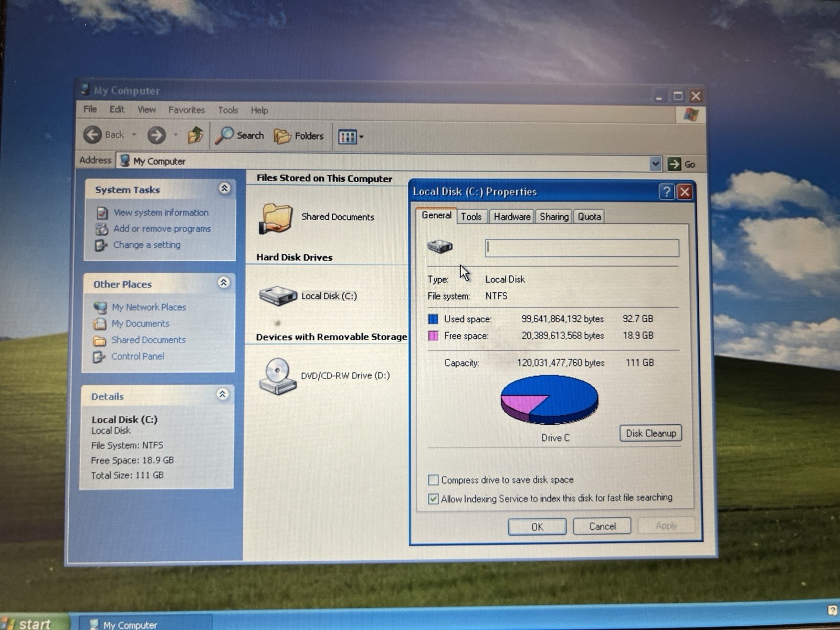This screenshot has width=840, height=630.
Task: Select Local Disk (C:) drive icon
Action: 278,296
